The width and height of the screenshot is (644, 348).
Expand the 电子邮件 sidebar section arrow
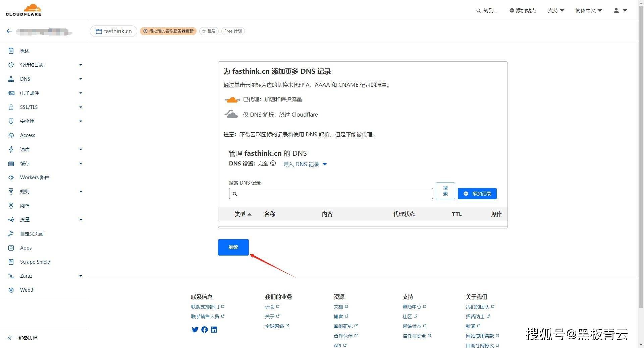81,93
